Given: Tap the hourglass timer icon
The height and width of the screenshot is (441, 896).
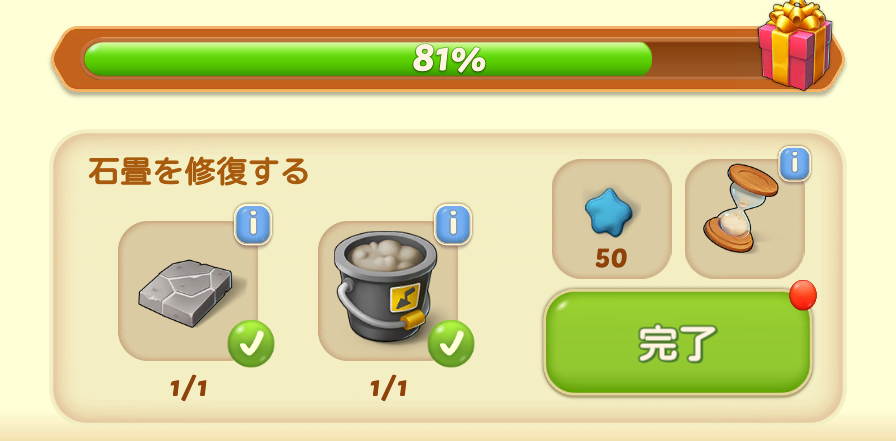Looking at the screenshot, I should coord(741,209).
